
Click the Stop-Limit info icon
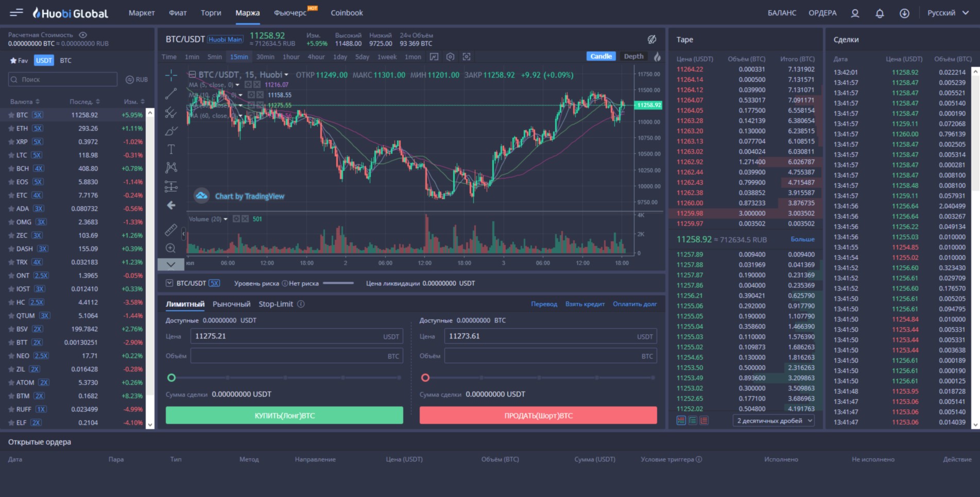(301, 304)
